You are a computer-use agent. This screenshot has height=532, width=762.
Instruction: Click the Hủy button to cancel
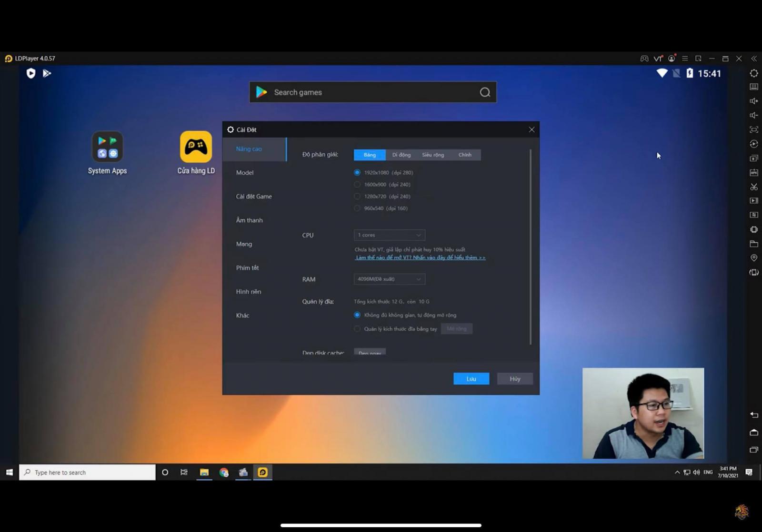(x=515, y=379)
